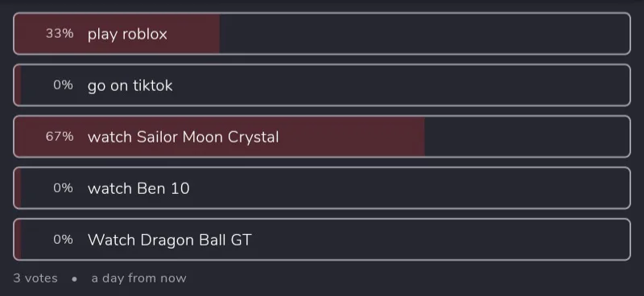The image size is (644, 296).
Task: Click the unfilled dark area of play roblox bar
Action: (425, 34)
